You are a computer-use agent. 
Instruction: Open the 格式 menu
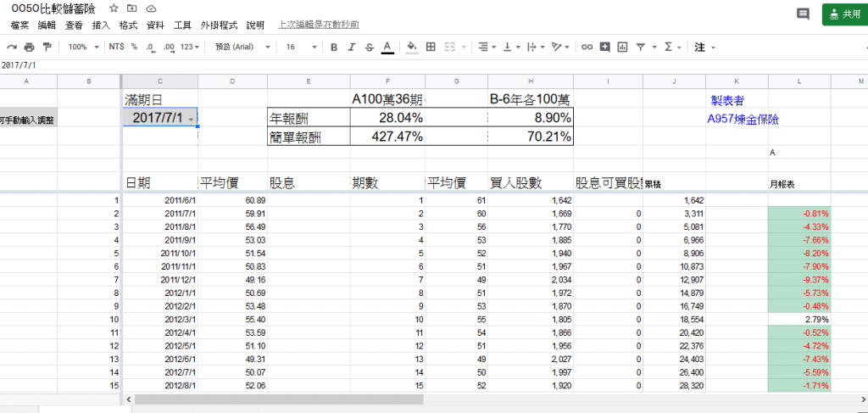(x=128, y=25)
